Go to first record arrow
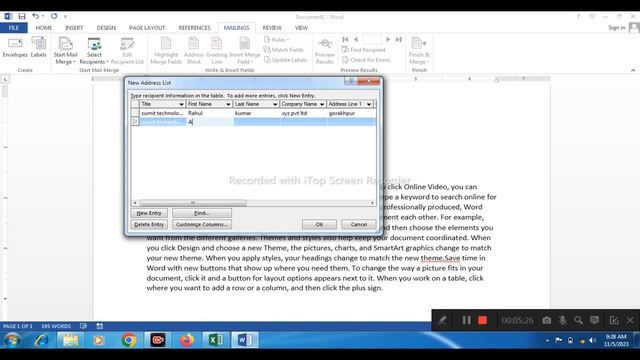This screenshot has width=640, height=360. click(345, 40)
